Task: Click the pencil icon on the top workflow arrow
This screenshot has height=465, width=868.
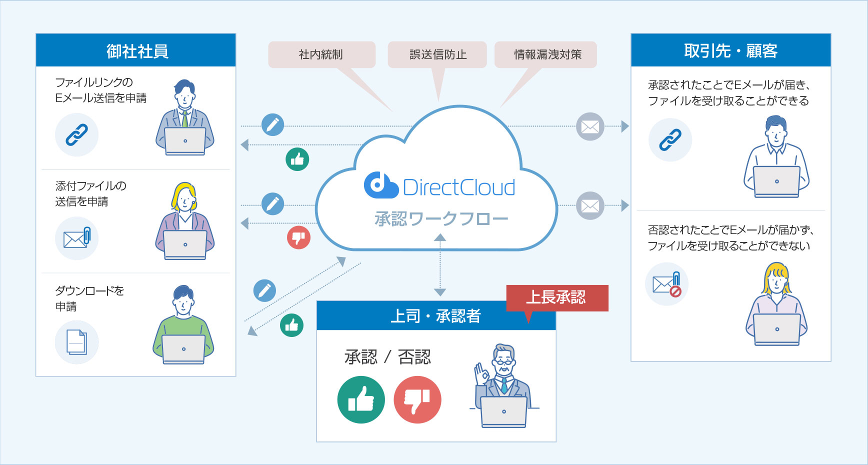Action: (272, 124)
